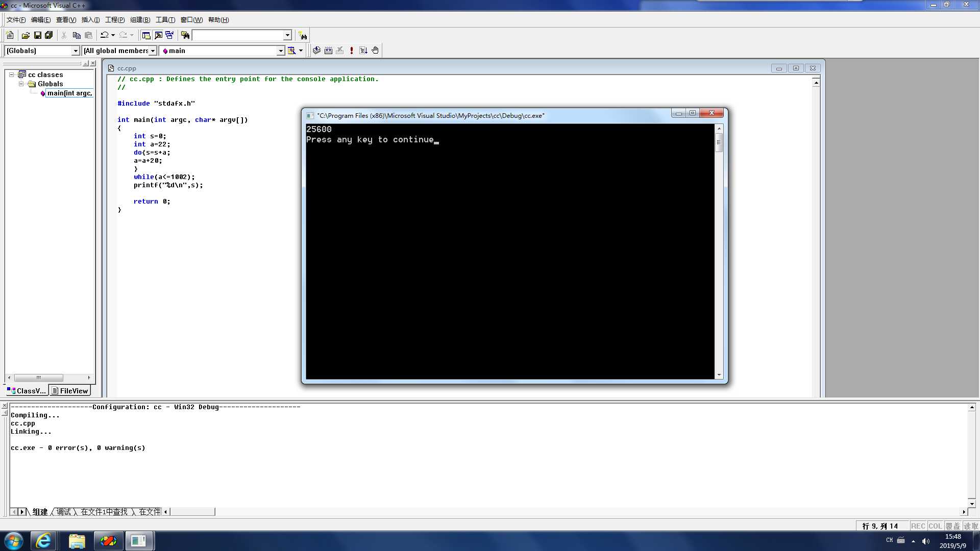Click the console window vertical scrollbar thumb

coord(719,142)
